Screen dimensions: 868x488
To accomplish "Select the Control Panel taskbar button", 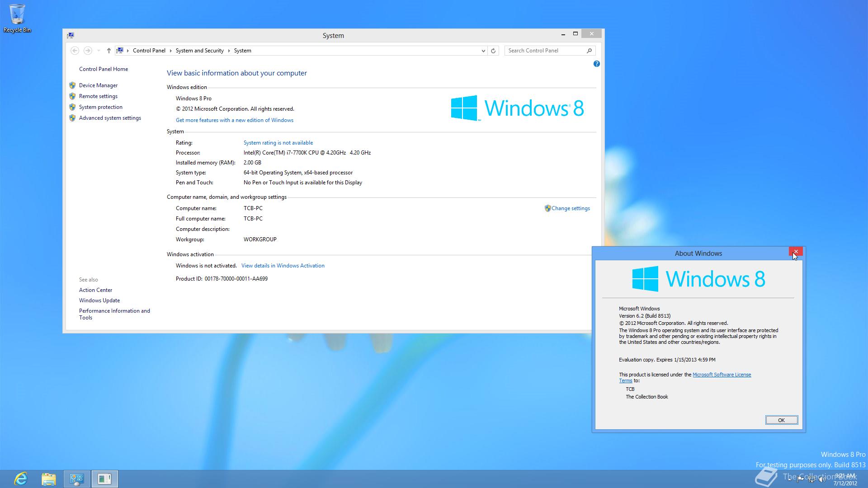I will click(x=77, y=479).
